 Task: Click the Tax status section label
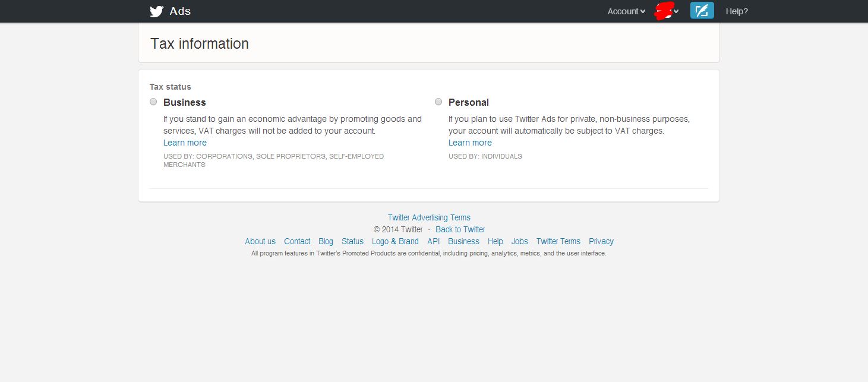(171, 87)
